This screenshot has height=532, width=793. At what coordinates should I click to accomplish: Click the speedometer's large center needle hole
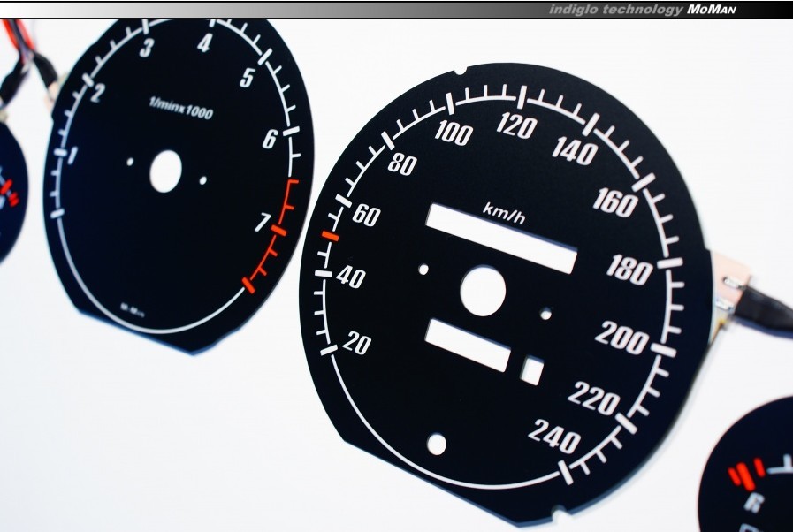coord(483,292)
